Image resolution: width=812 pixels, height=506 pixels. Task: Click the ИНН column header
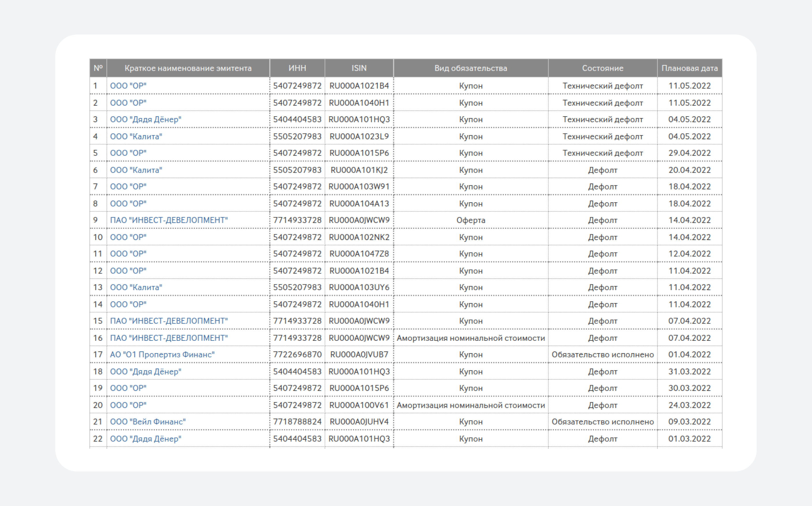pyautogui.click(x=297, y=68)
